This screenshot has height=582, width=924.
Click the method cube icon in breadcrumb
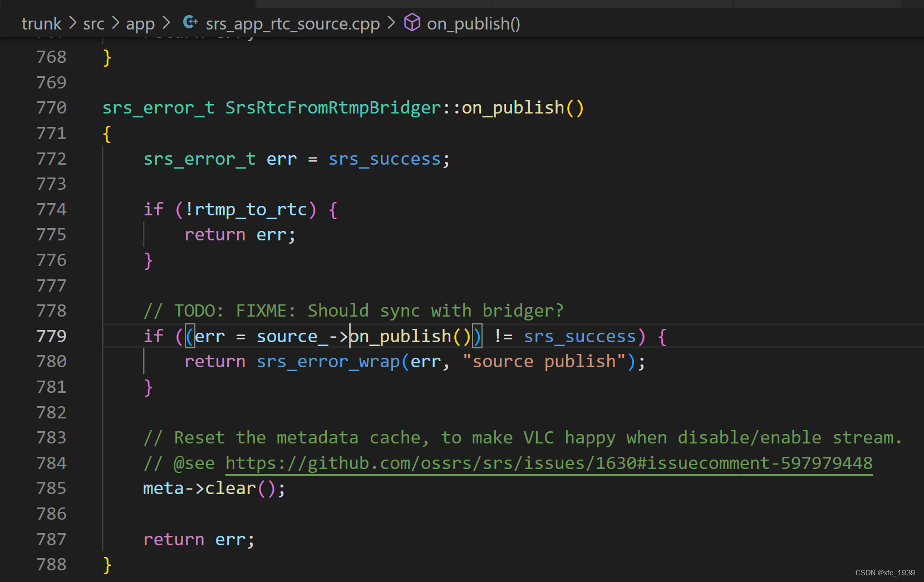pyautogui.click(x=412, y=22)
